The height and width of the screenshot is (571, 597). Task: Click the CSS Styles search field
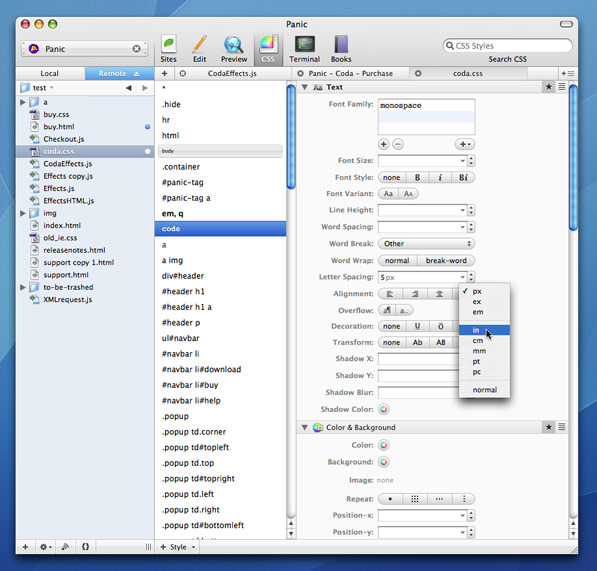coord(508,46)
